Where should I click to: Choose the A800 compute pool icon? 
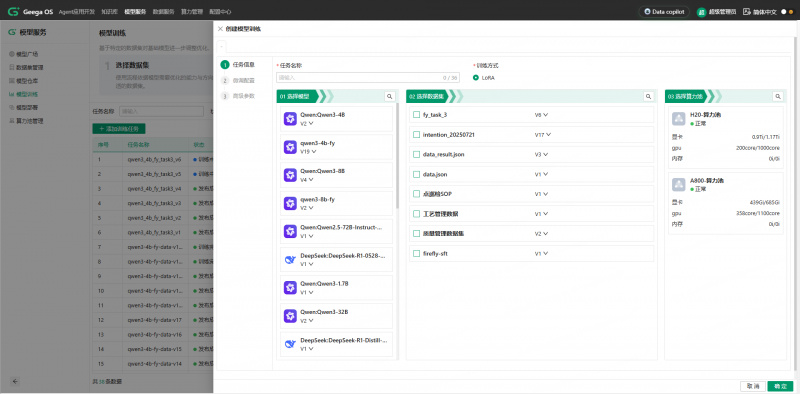679,184
